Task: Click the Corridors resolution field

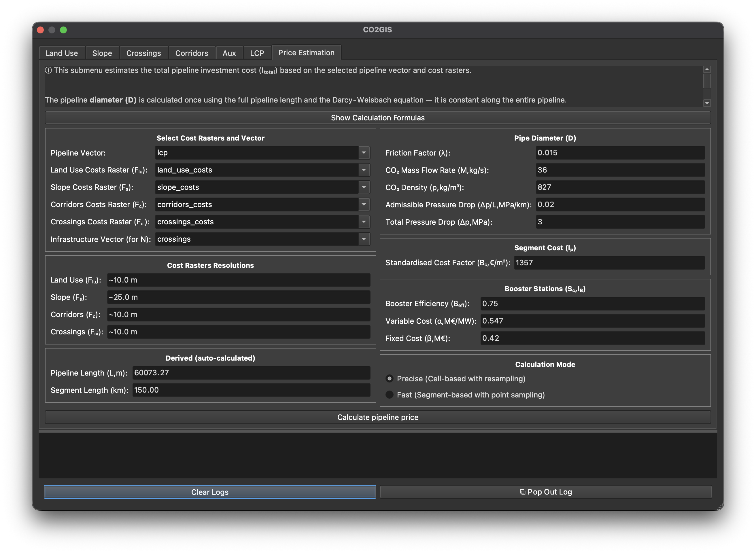Action: (238, 314)
